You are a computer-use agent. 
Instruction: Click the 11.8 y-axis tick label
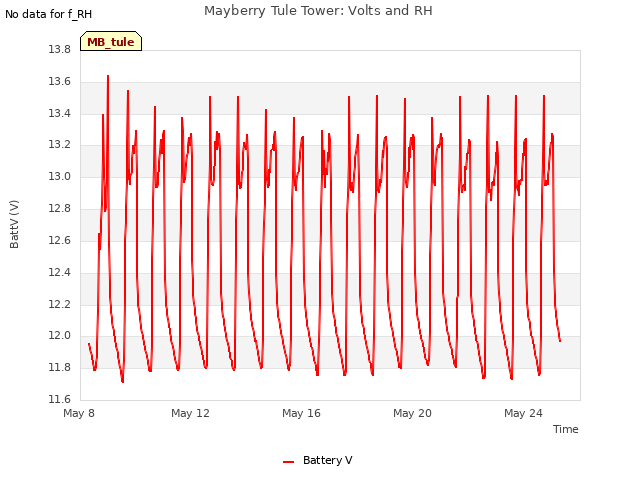point(60,367)
